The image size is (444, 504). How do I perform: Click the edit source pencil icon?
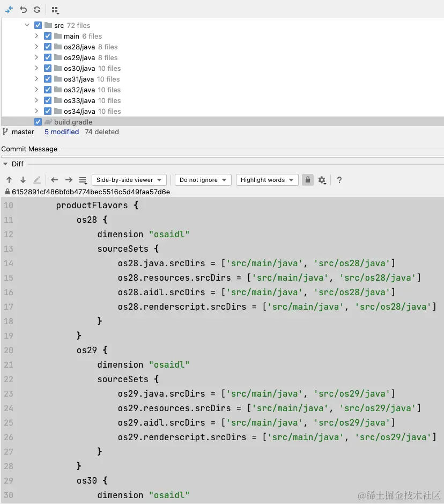[37, 180]
